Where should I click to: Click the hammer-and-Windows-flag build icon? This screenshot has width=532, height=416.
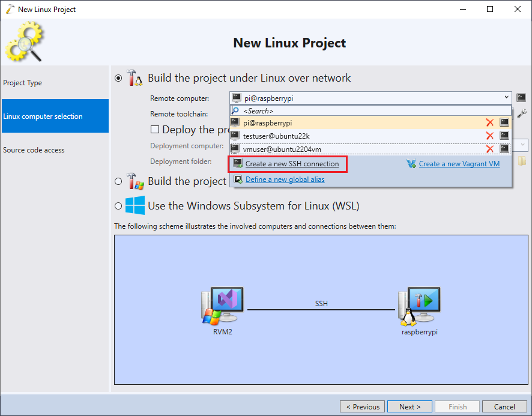(135, 181)
